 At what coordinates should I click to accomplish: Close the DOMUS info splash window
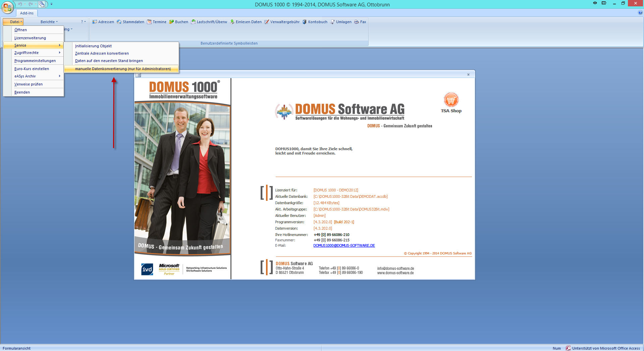pos(468,74)
